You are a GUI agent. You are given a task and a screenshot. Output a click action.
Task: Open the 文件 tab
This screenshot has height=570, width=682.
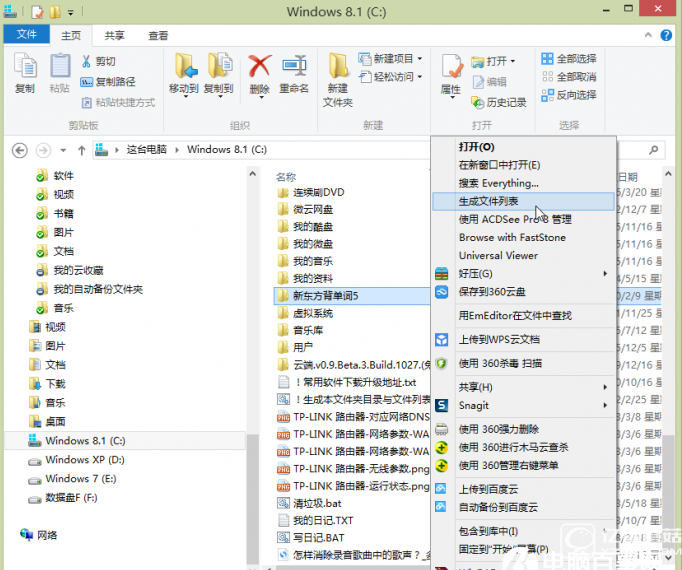point(26,35)
